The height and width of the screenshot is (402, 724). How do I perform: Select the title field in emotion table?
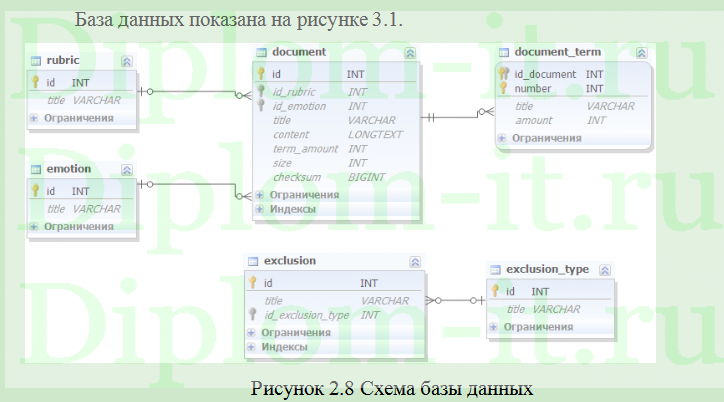[82, 209]
